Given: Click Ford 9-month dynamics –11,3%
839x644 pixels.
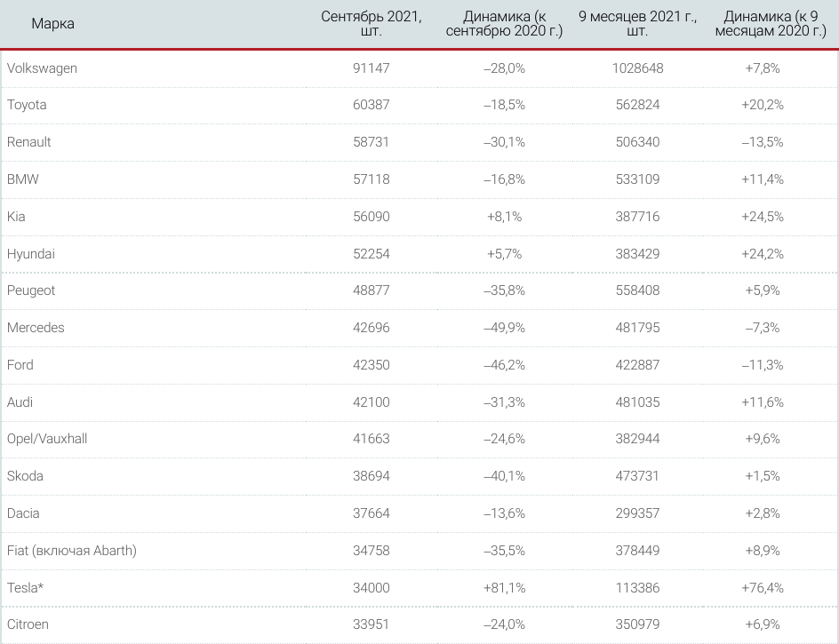Looking at the screenshot, I should click(x=763, y=365).
